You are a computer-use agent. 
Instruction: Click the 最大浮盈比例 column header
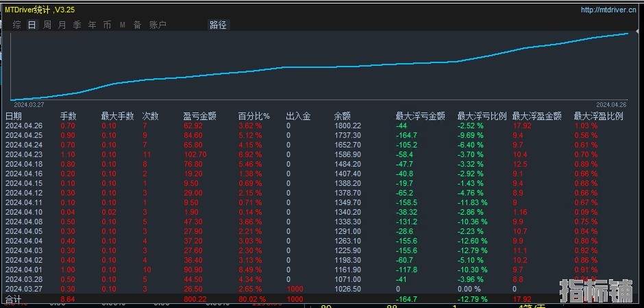598,117
